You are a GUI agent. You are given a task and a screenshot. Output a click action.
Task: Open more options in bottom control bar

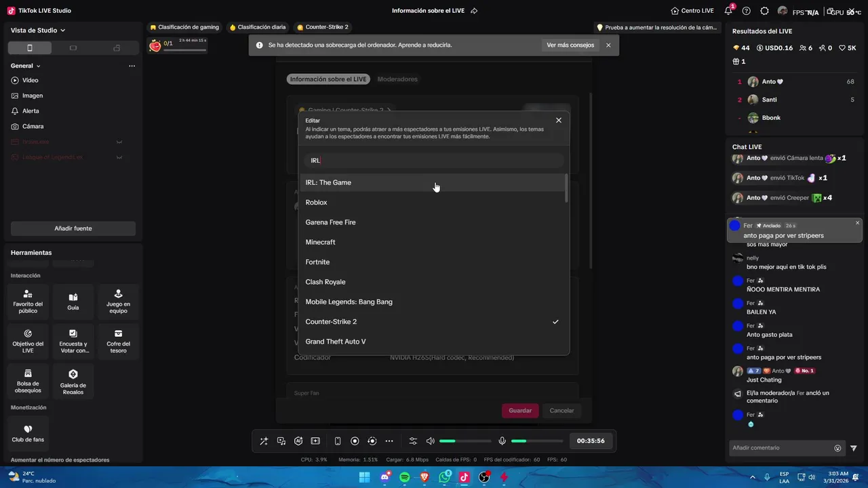[x=389, y=441]
